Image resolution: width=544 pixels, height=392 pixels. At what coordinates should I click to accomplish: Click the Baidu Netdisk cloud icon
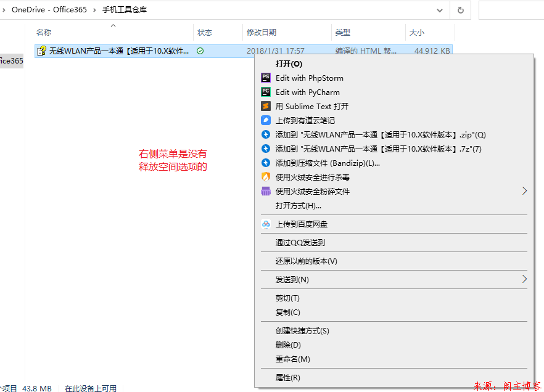(x=266, y=224)
